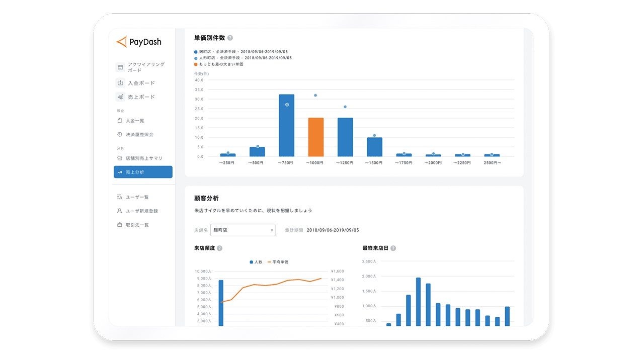Click the 単価別件数 heading
This screenshot has width=644, height=362.
tap(209, 38)
